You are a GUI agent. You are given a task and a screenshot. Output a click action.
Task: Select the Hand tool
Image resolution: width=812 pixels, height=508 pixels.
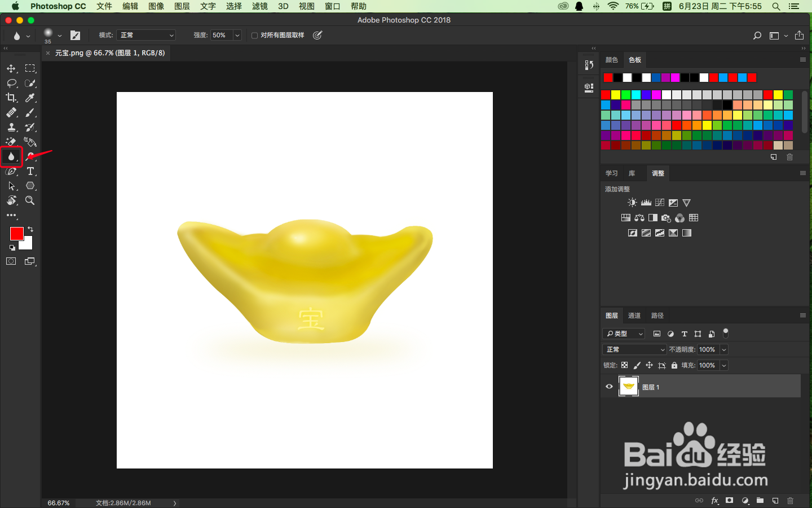coord(11,200)
